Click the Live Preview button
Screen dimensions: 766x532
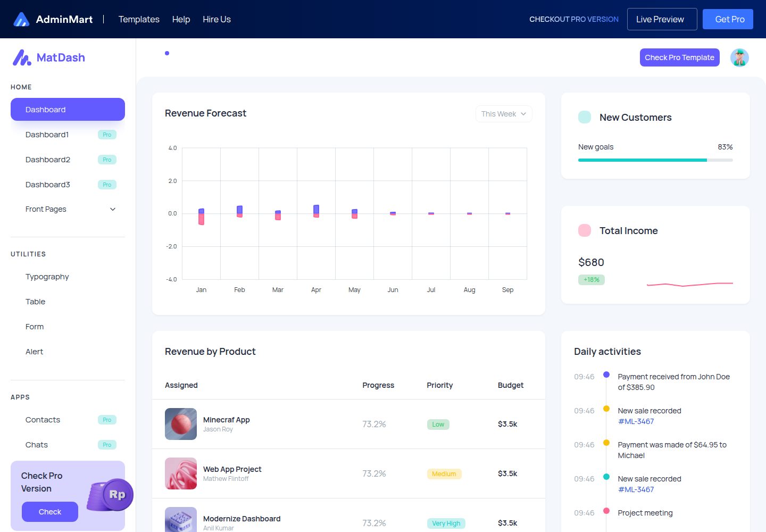(x=662, y=19)
